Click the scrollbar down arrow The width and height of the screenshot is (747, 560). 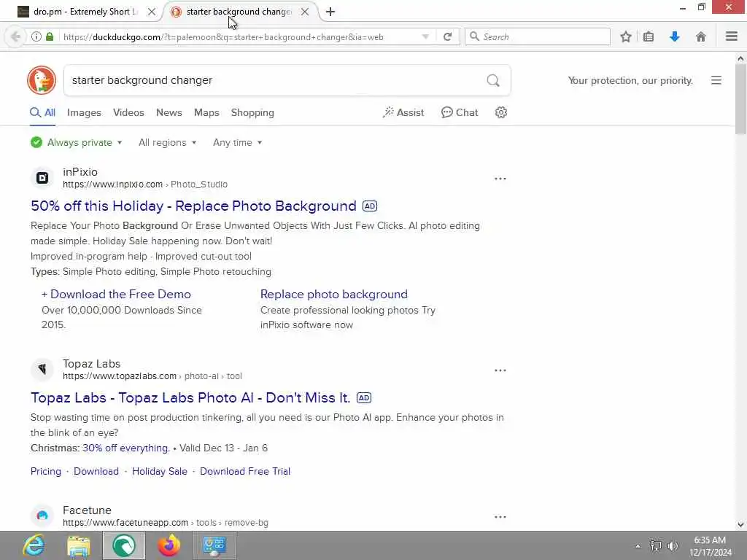pyautogui.click(x=740, y=525)
